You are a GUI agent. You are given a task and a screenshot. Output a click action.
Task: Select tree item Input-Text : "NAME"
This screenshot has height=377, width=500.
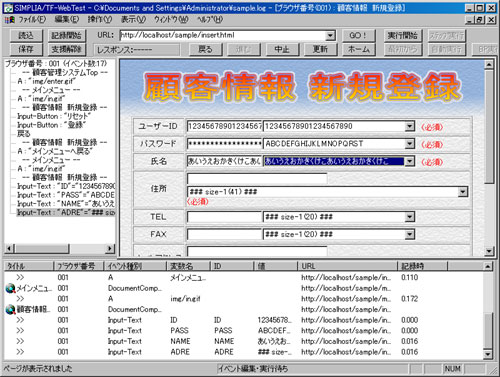[x=66, y=203]
